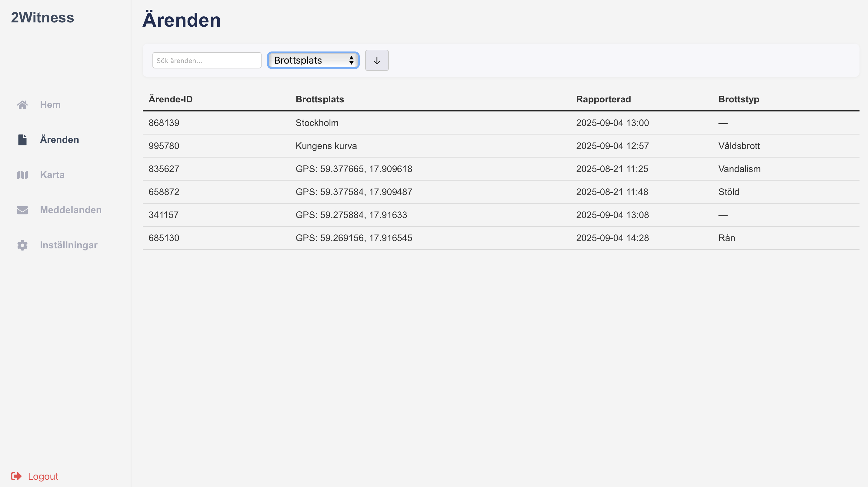
Task: Open Inställningar in the sidebar
Action: tap(68, 245)
